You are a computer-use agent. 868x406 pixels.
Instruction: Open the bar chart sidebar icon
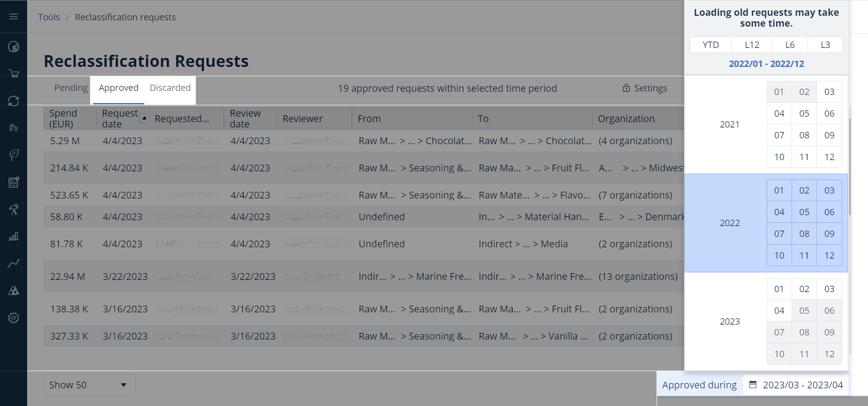coord(14,236)
